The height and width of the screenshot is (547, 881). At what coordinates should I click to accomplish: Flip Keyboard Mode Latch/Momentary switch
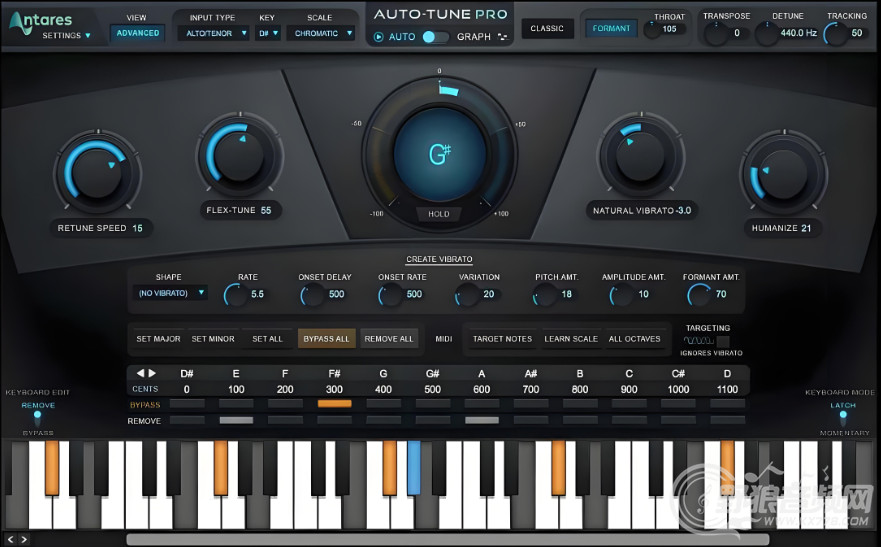coord(843,418)
